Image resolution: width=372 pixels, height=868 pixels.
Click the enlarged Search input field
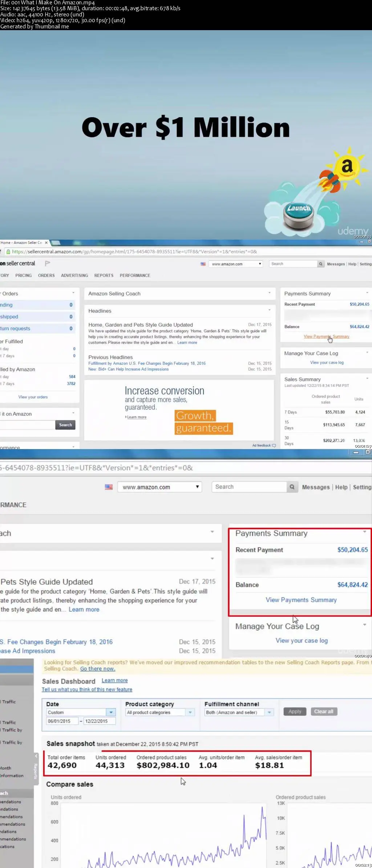point(250,487)
